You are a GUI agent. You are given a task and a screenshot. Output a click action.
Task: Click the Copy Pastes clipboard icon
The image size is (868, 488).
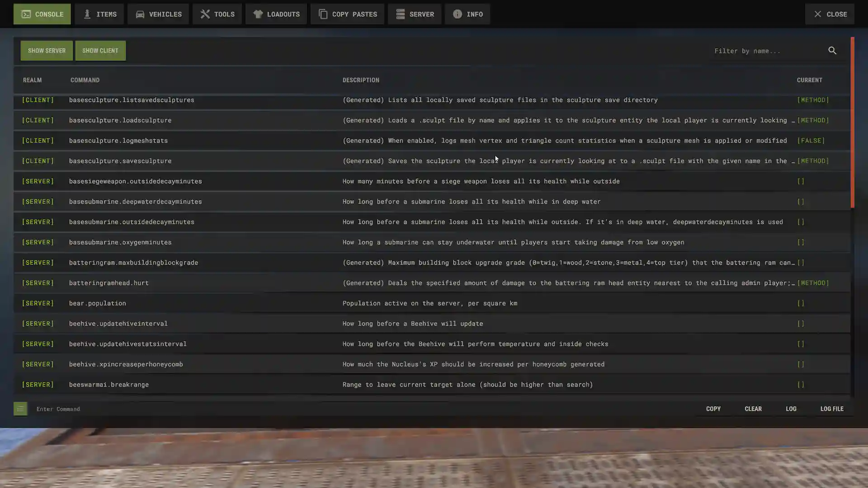(x=323, y=14)
